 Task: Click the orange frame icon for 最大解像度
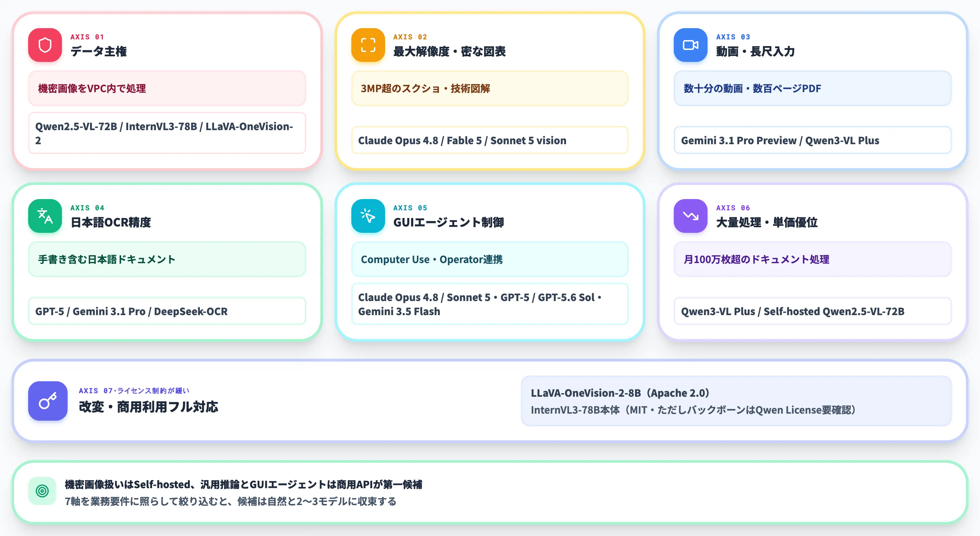pyautogui.click(x=368, y=45)
